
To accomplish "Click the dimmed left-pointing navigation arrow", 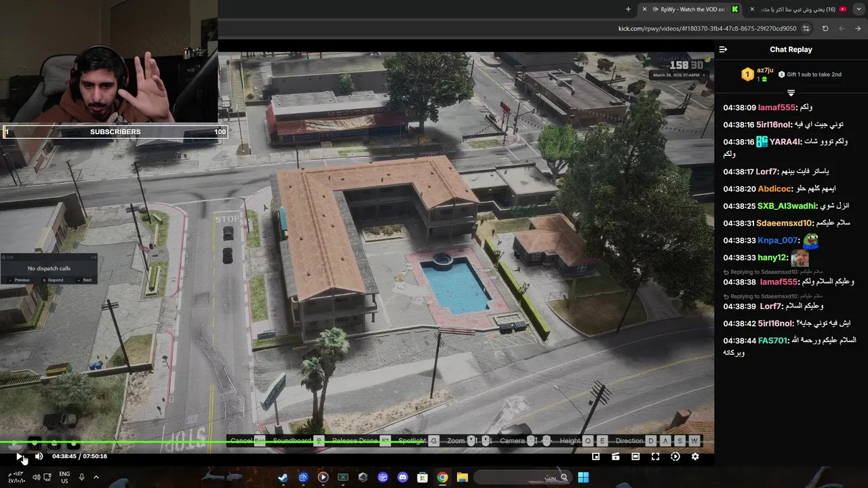I will pos(842,28).
